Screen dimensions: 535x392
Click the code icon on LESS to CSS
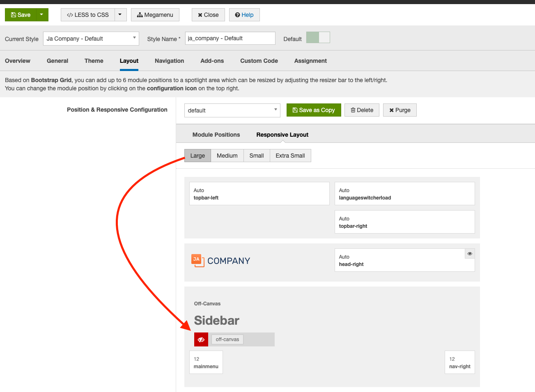70,15
